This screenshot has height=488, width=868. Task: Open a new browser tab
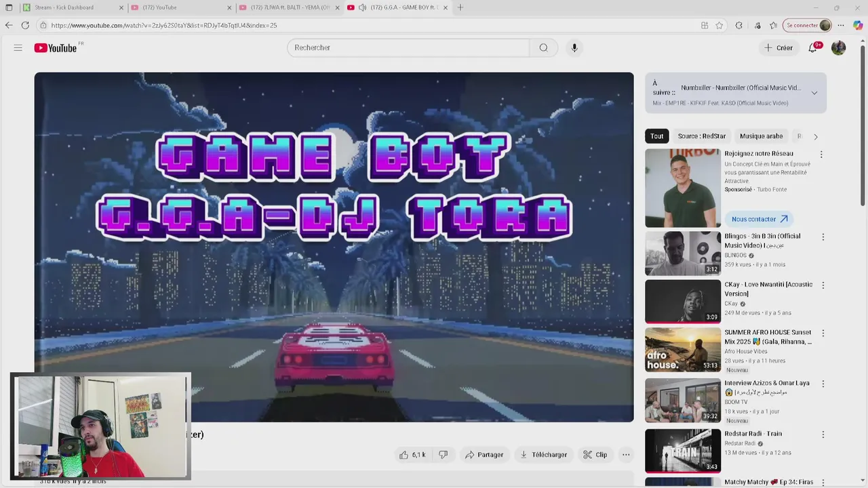point(460,7)
